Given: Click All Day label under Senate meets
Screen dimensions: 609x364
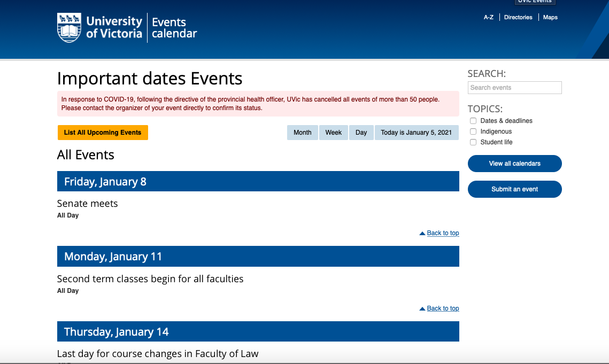Looking at the screenshot, I should [68, 215].
